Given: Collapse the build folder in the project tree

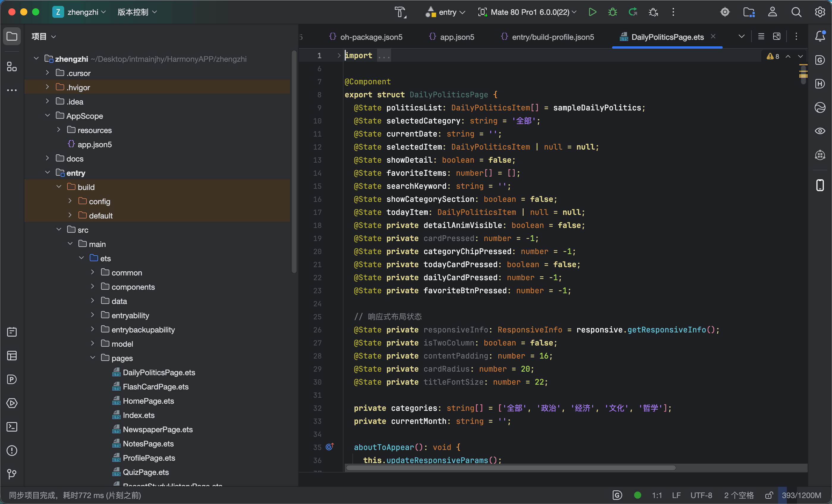Looking at the screenshot, I should [59, 187].
